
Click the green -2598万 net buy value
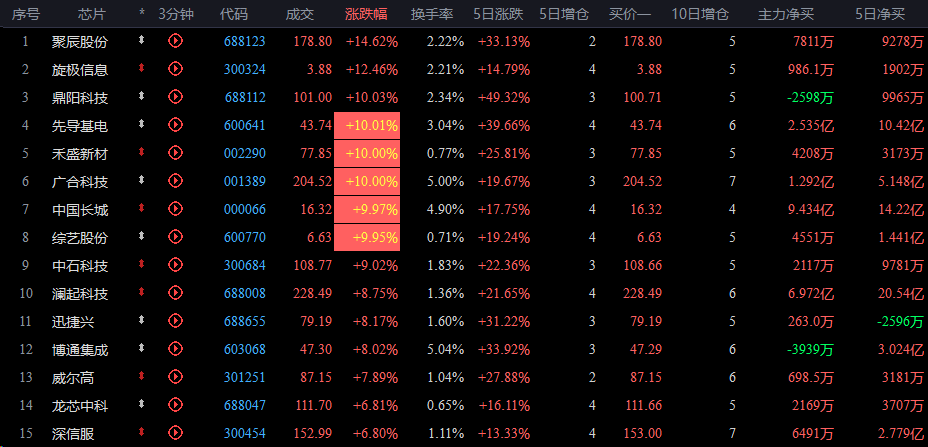tap(810, 98)
